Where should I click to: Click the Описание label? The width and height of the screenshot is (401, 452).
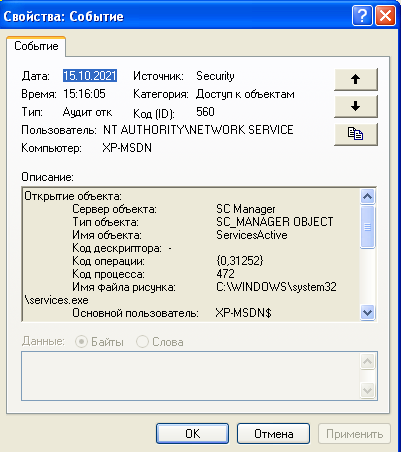[47, 177]
